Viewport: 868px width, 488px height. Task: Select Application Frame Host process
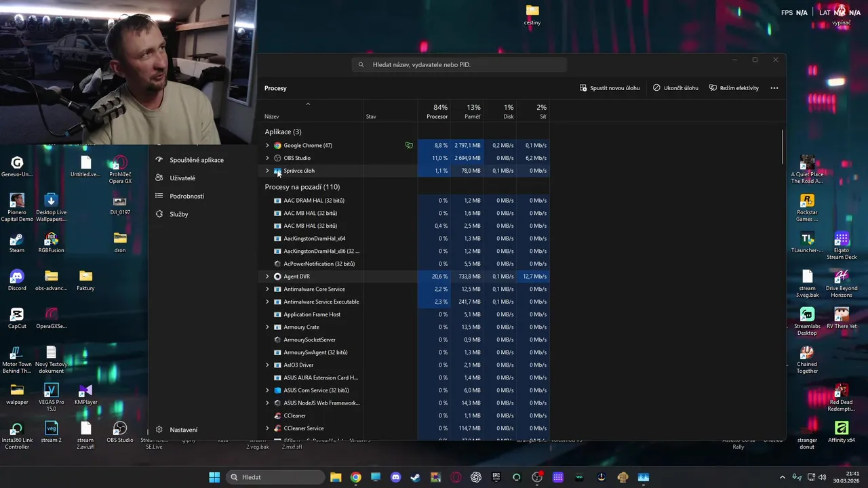pos(406,314)
